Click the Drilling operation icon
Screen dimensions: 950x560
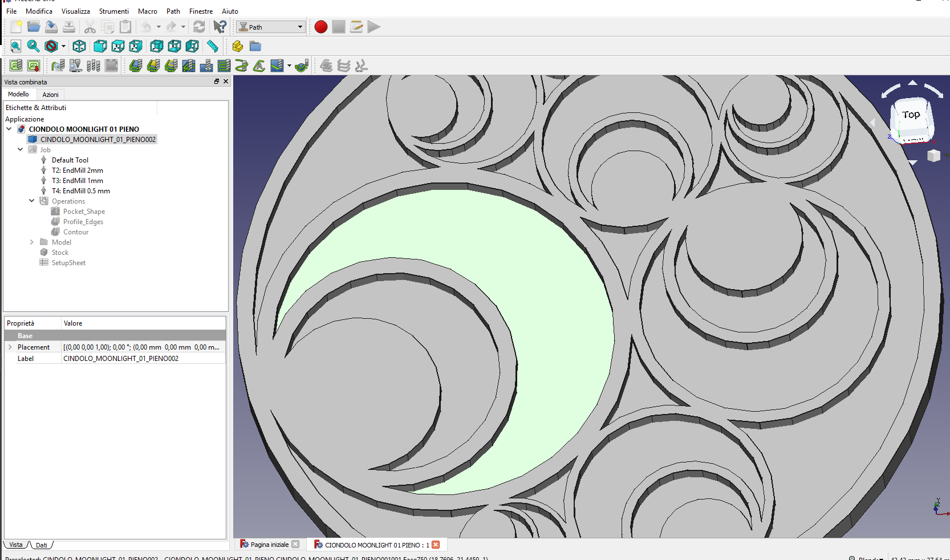tap(206, 66)
